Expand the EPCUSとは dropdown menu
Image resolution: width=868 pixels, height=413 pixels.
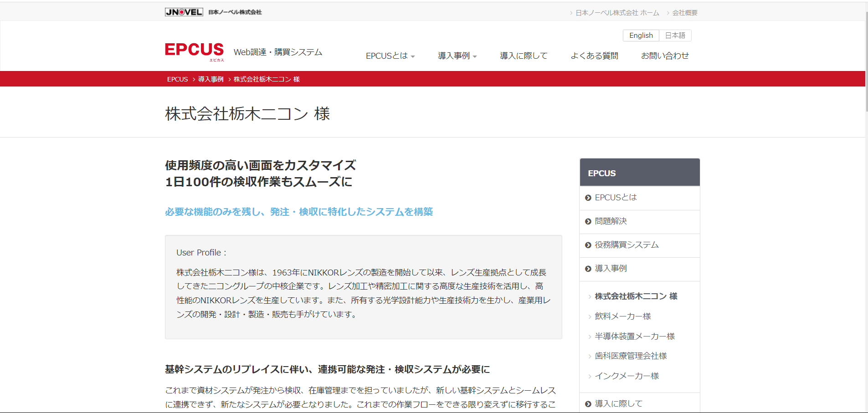click(390, 56)
